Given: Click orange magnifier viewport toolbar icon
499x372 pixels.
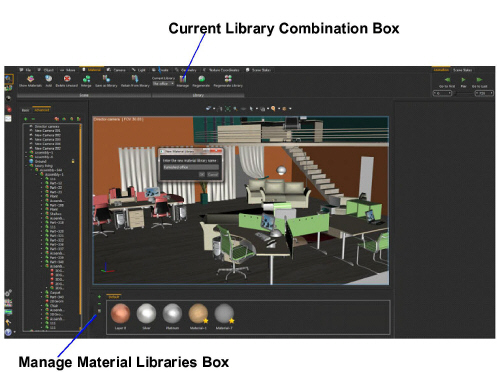Looking at the screenshot, I should pos(273,108).
